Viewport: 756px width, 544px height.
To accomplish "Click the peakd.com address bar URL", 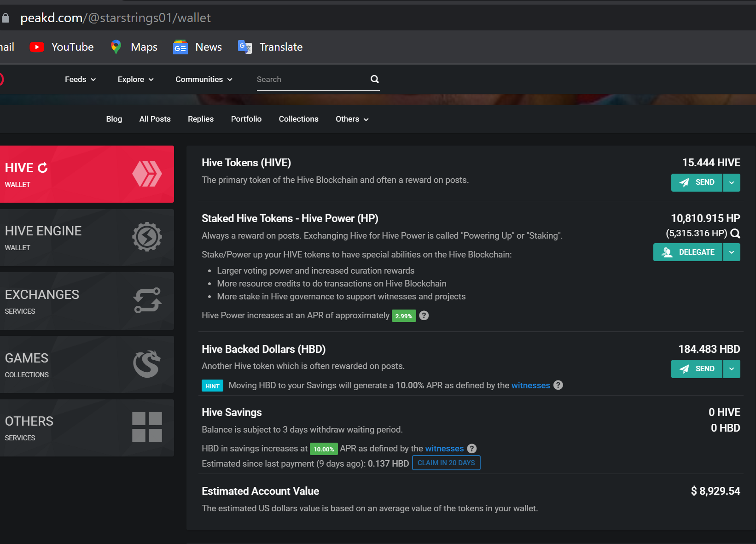I will coord(116,18).
